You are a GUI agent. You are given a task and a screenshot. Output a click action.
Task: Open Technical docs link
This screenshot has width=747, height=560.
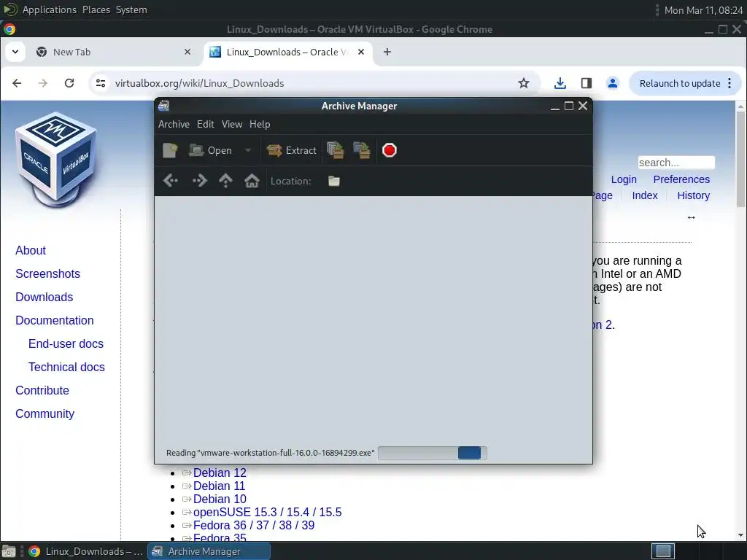[66, 367]
